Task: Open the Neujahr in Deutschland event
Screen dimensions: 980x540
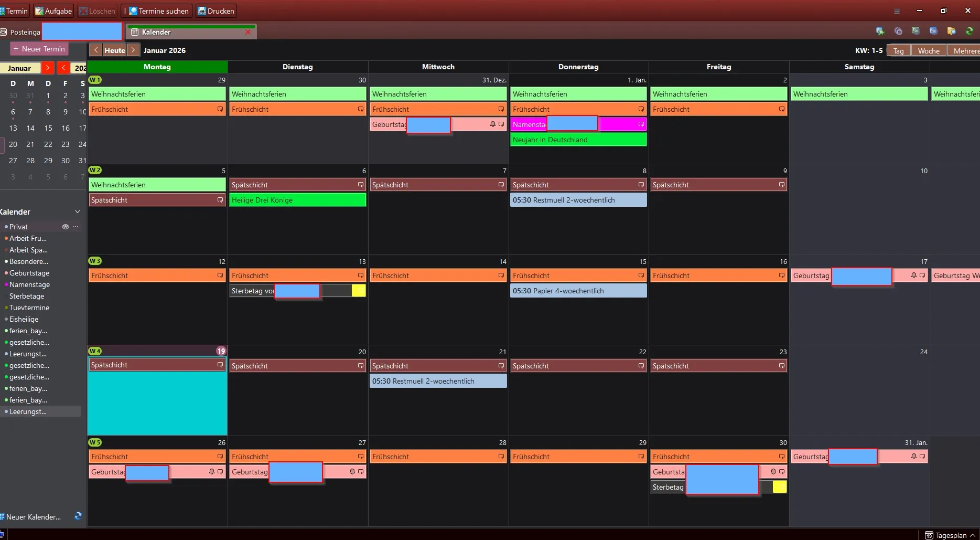Action: [x=578, y=140]
